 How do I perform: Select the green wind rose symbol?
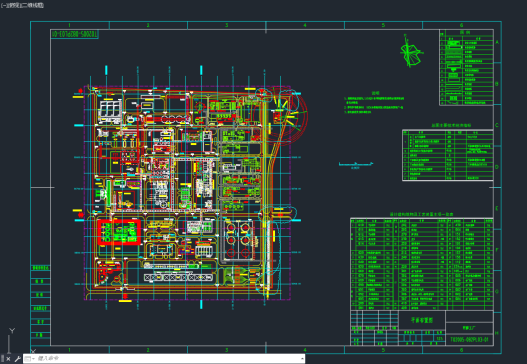(411, 51)
